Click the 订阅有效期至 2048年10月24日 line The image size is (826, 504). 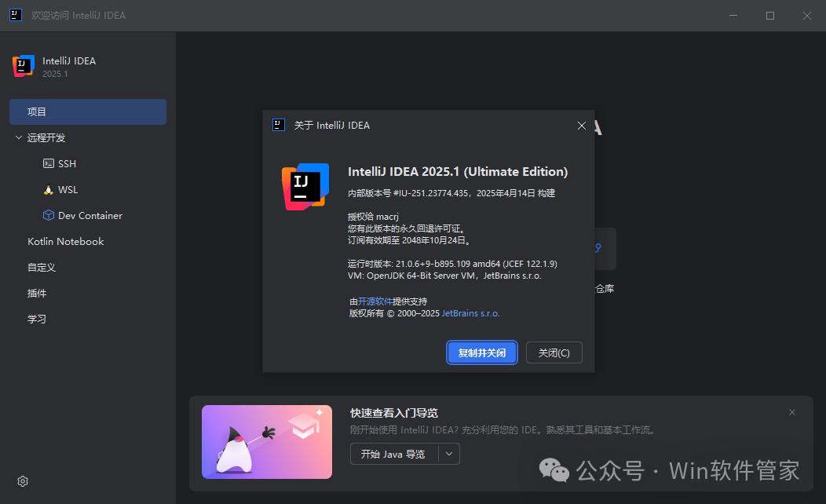coord(409,240)
